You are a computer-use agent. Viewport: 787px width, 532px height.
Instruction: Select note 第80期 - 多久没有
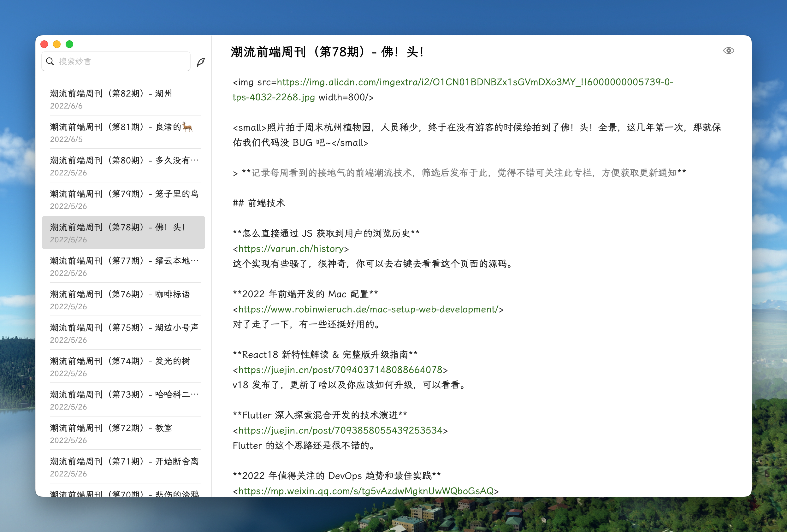point(123,166)
